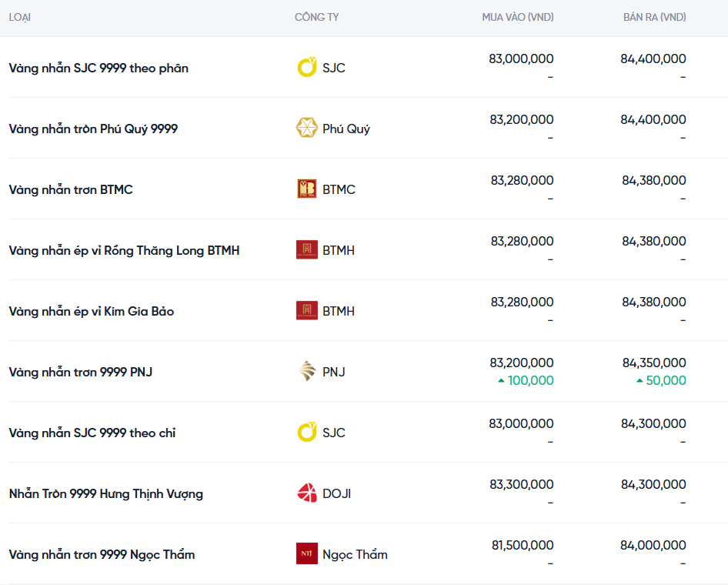The image size is (728, 585).
Task: Open 'Vàng nhẫn trơn 9999 PNJ' details
Action: click(81, 372)
